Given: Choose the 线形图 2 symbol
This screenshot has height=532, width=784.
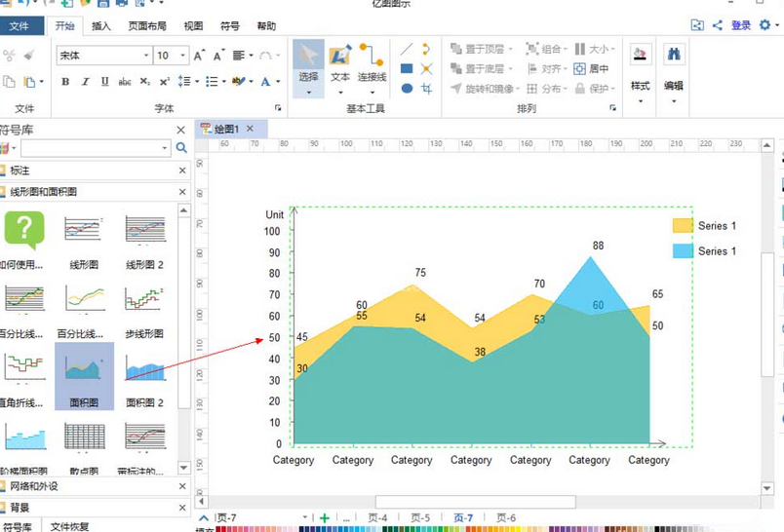Looking at the screenshot, I should [x=144, y=241].
